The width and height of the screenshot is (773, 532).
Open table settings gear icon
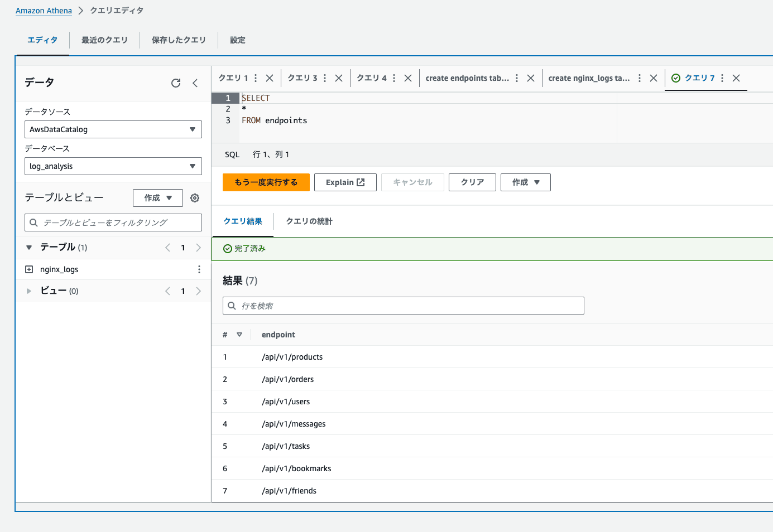coord(195,198)
